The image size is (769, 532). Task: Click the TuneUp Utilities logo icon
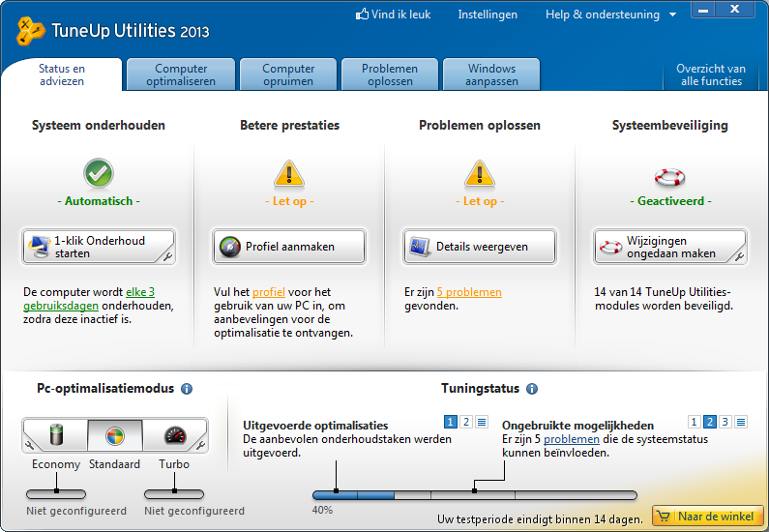tap(30, 31)
